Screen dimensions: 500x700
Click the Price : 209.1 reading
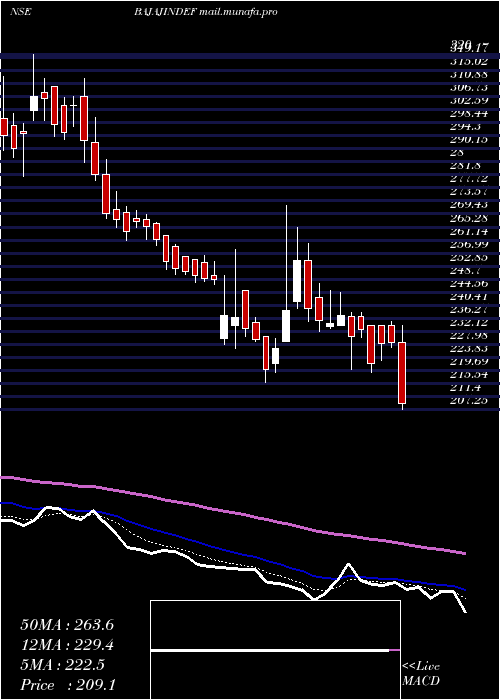click(68, 685)
